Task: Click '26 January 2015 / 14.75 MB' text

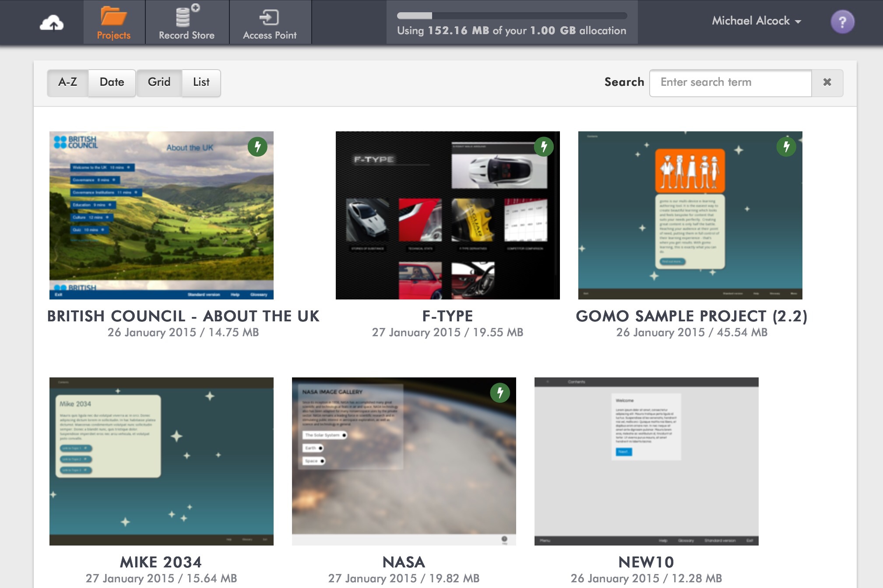Action: (x=183, y=332)
